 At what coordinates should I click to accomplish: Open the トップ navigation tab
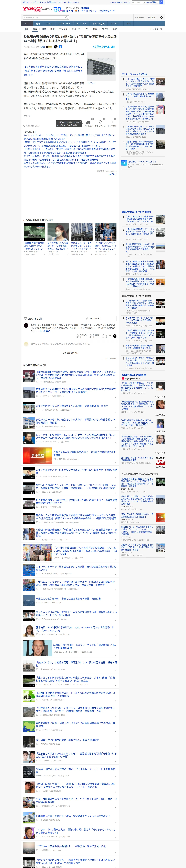27,24
